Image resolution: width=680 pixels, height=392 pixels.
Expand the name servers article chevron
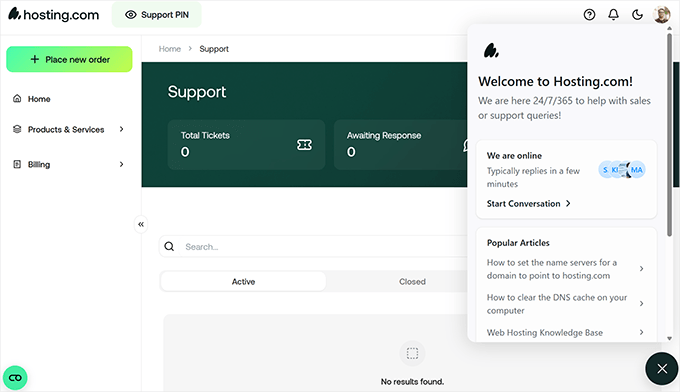pos(641,269)
